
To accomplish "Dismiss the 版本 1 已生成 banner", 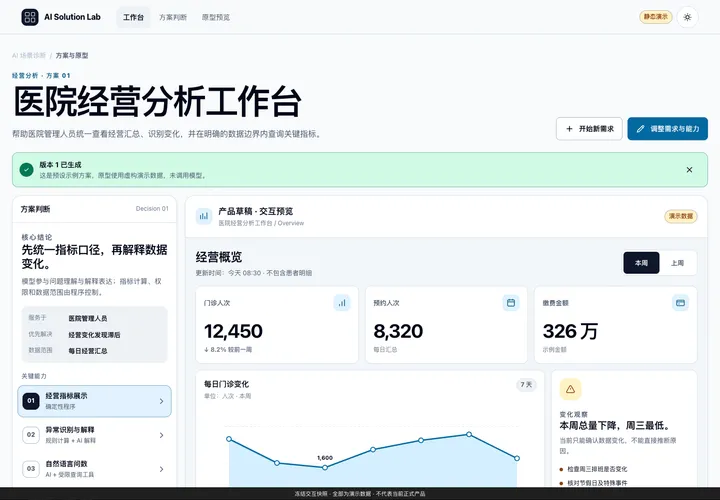I will [689, 170].
